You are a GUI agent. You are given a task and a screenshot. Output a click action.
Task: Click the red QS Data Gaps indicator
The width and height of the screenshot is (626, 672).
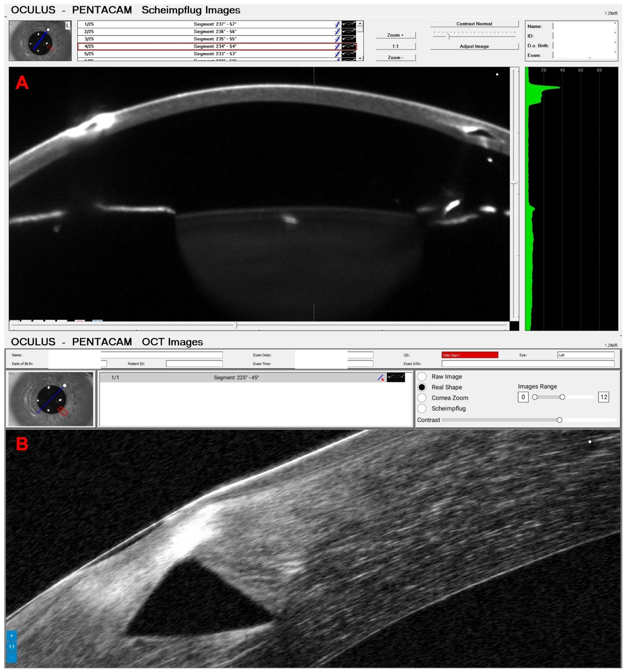(x=470, y=355)
